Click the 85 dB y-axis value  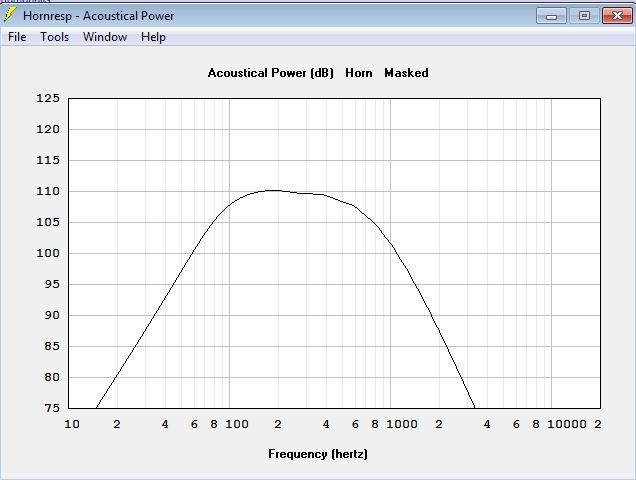(x=52, y=347)
